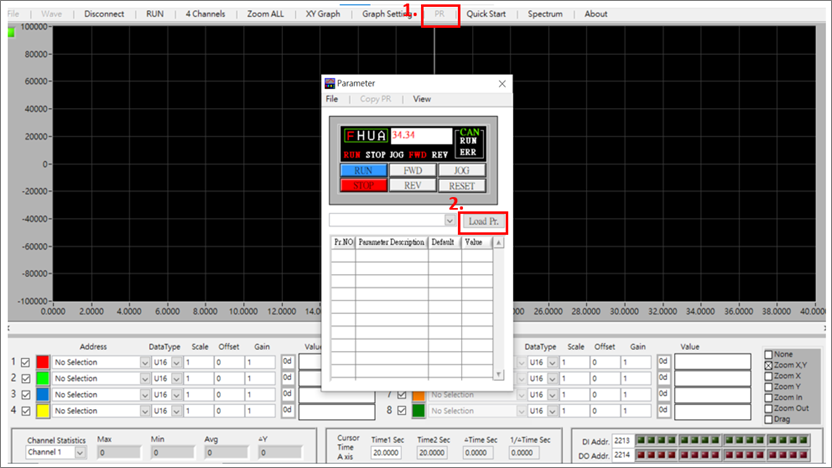Open channel 1 No Selection address dropdown
The height and width of the screenshot is (468, 832).
point(144,362)
